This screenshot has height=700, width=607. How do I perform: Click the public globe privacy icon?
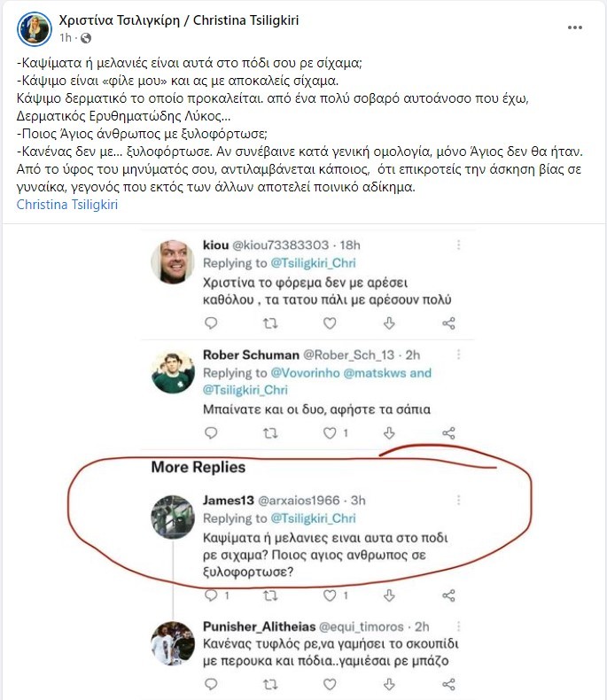pos(85,39)
